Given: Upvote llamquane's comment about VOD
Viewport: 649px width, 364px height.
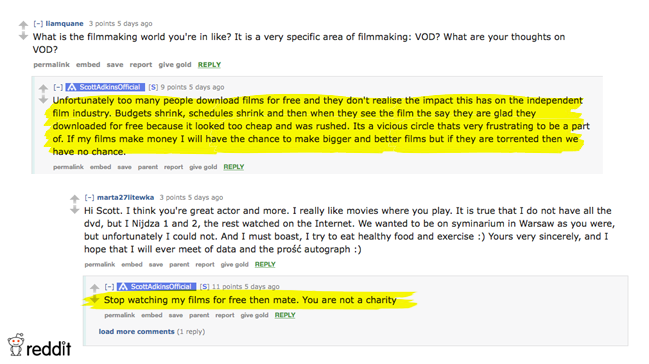Looking at the screenshot, I should tap(23, 25).
